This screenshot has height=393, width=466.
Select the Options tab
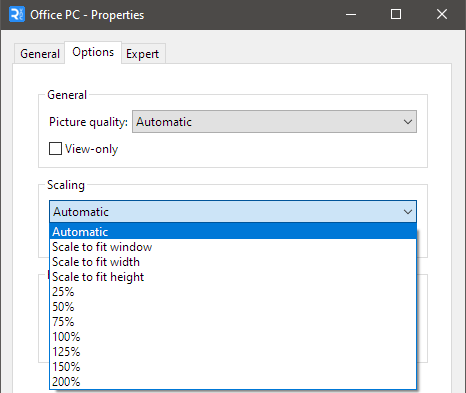click(93, 52)
